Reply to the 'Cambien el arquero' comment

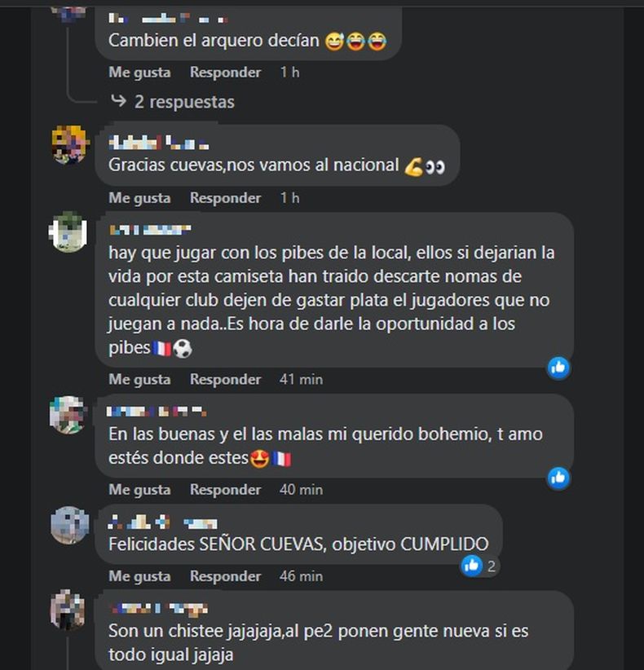pyautogui.click(x=225, y=73)
